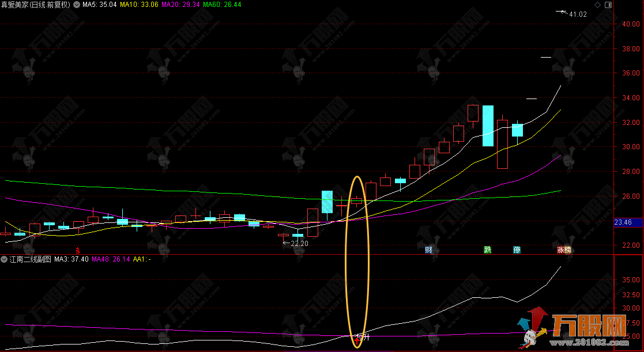Click the 涨榜 marker icon
This screenshot has width=644, height=352.
pyautogui.click(x=563, y=250)
